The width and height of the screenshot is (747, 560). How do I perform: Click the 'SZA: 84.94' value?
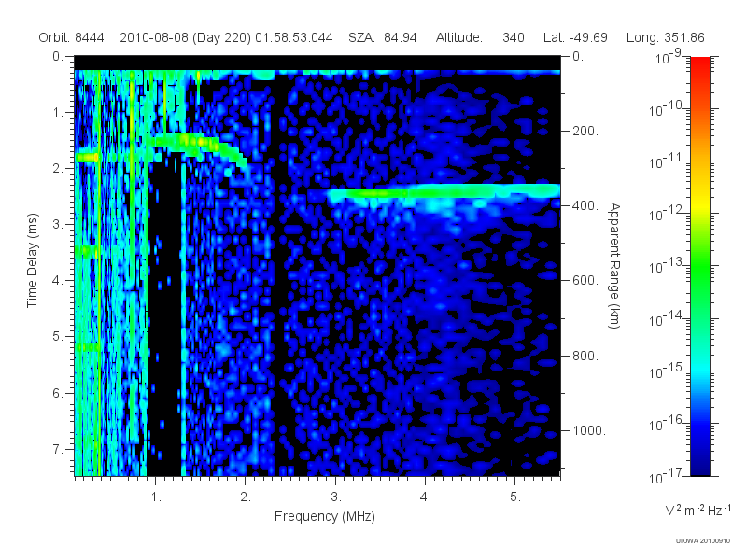coord(383,37)
